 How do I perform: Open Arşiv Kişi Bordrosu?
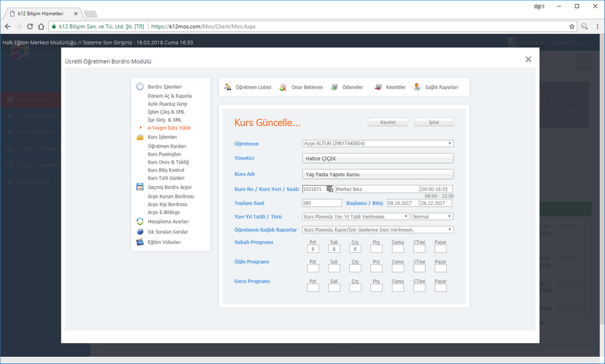[167, 204]
